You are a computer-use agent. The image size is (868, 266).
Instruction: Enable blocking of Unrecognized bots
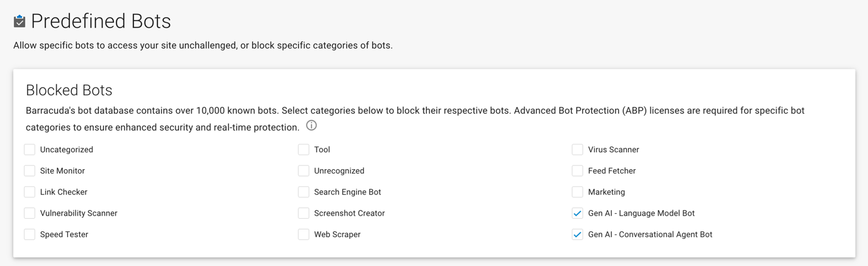click(303, 171)
